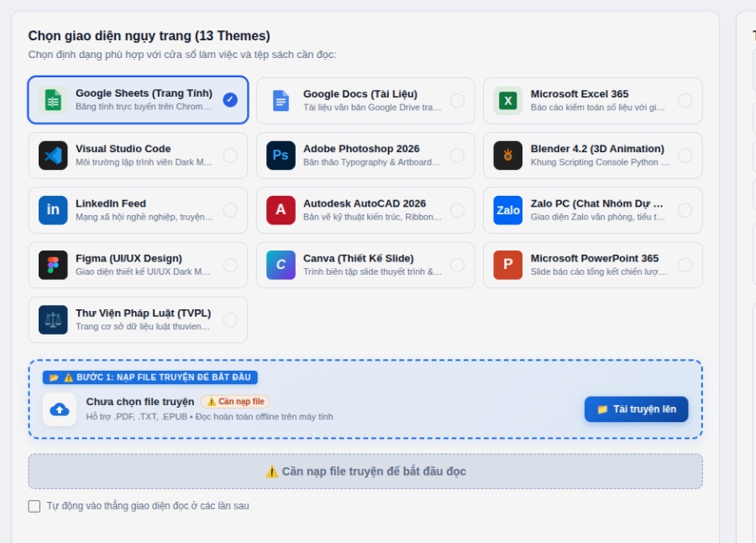Click the Bản vẽ kỹ thuật kiến trúc description
The height and width of the screenshot is (543, 756).
(372, 217)
